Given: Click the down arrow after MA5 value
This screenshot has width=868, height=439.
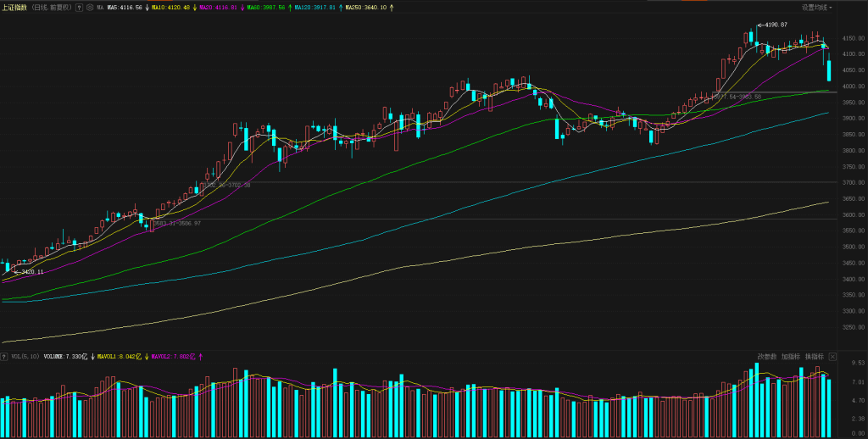Looking at the screenshot, I should point(147,7).
